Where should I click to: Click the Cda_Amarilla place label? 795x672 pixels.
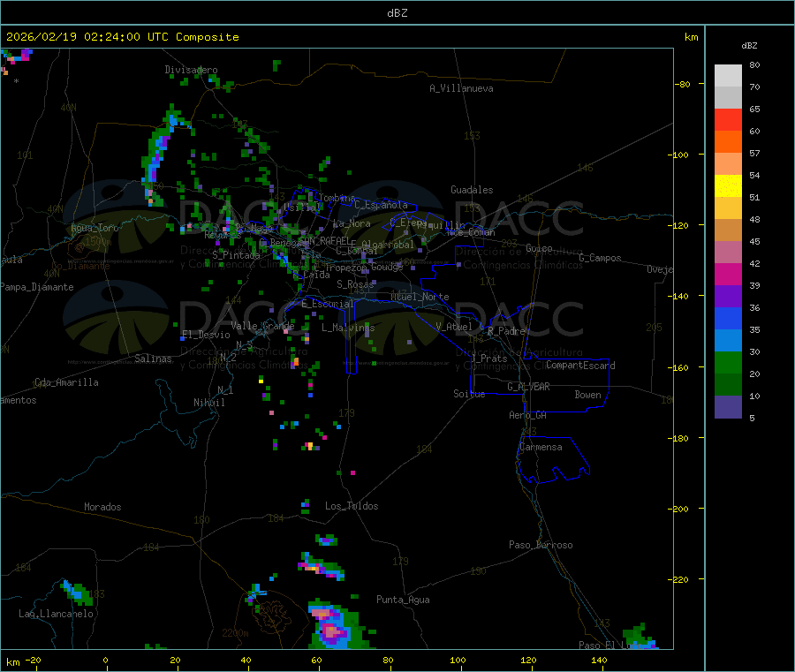point(66,382)
